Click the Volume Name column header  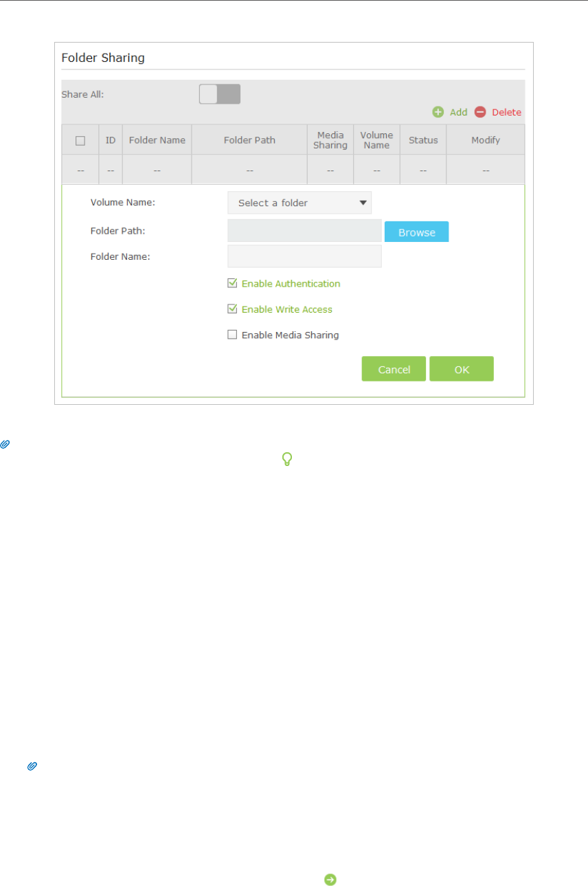(376, 140)
